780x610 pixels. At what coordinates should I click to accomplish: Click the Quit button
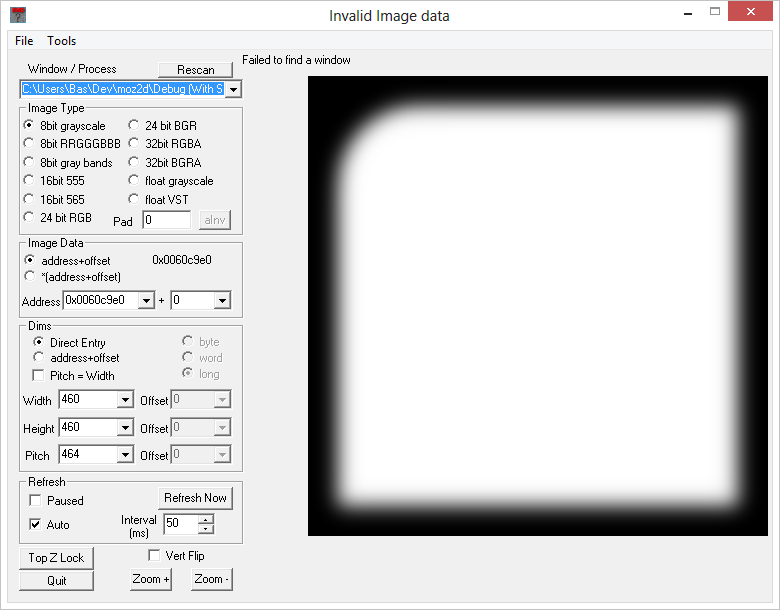tap(56, 581)
